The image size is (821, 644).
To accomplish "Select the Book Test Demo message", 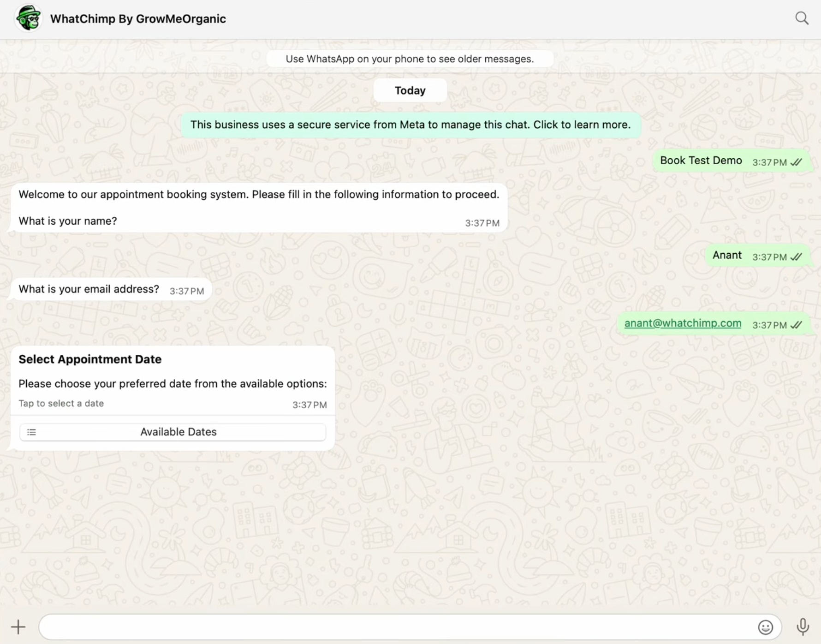I will pyautogui.click(x=732, y=161).
